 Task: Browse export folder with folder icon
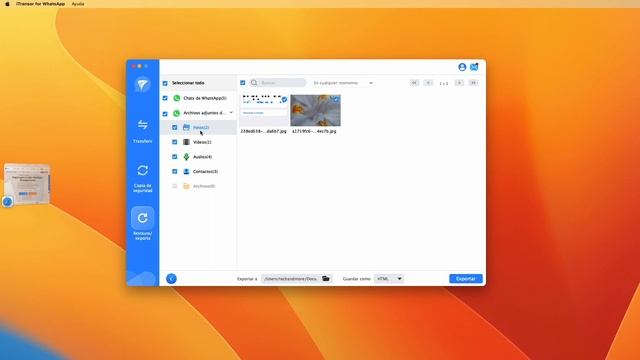(x=326, y=279)
